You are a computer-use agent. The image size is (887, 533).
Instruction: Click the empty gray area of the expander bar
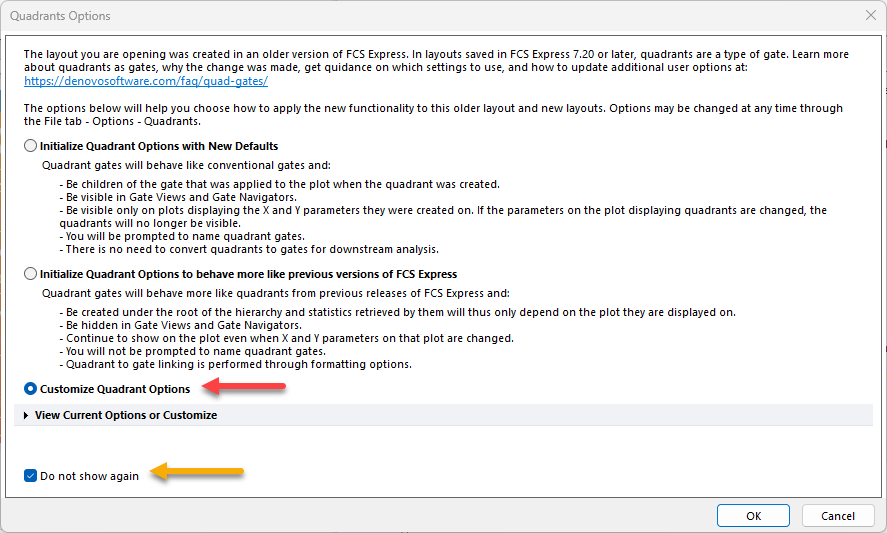tap(550, 415)
